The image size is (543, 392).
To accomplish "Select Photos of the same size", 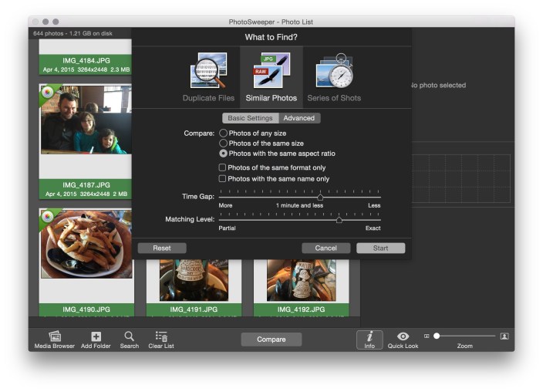I will click(224, 144).
